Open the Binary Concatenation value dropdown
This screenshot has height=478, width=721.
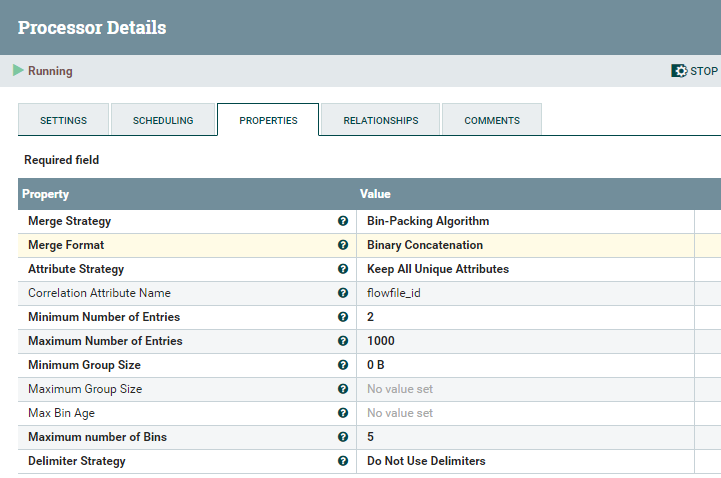pos(425,245)
